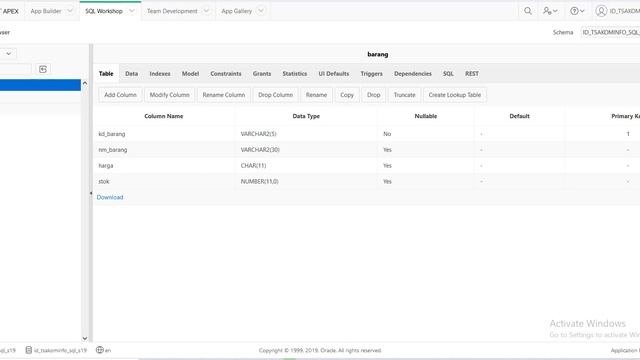The image size is (640, 360).
Task: Click the refresh icon beside the object search box
Action: click(43, 69)
